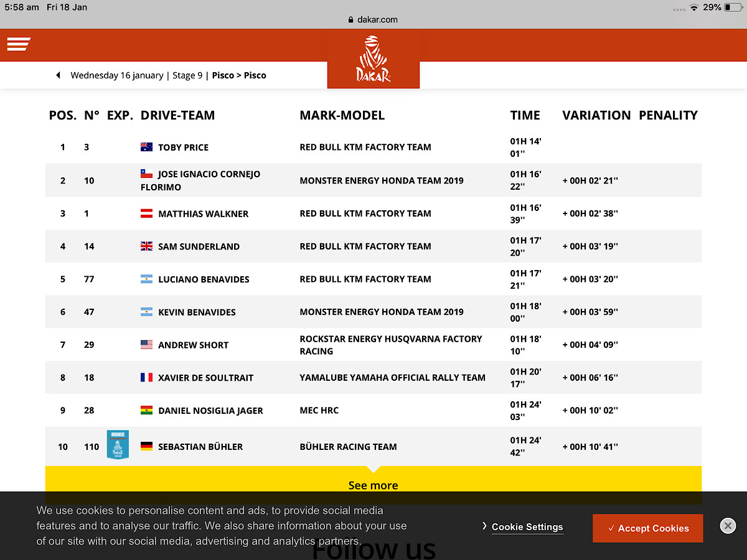Screen dimensions: 747x560
Task: Click the MARK-MODEL column header
Action: [x=342, y=115]
